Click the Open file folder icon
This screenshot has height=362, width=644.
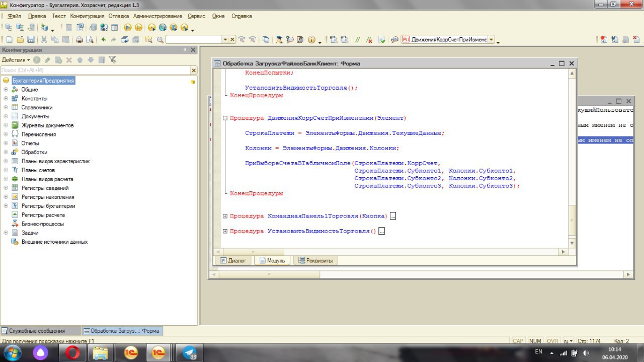click(x=20, y=39)
